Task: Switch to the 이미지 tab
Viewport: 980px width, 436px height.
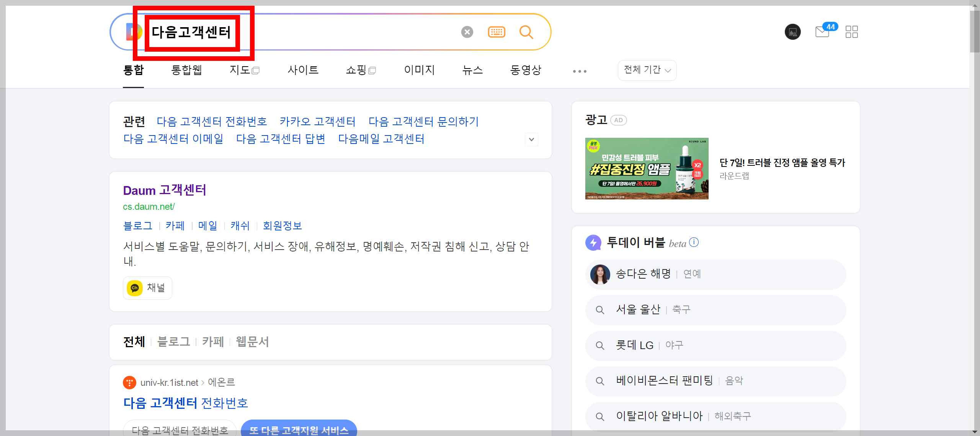Action: pos(419,70)
